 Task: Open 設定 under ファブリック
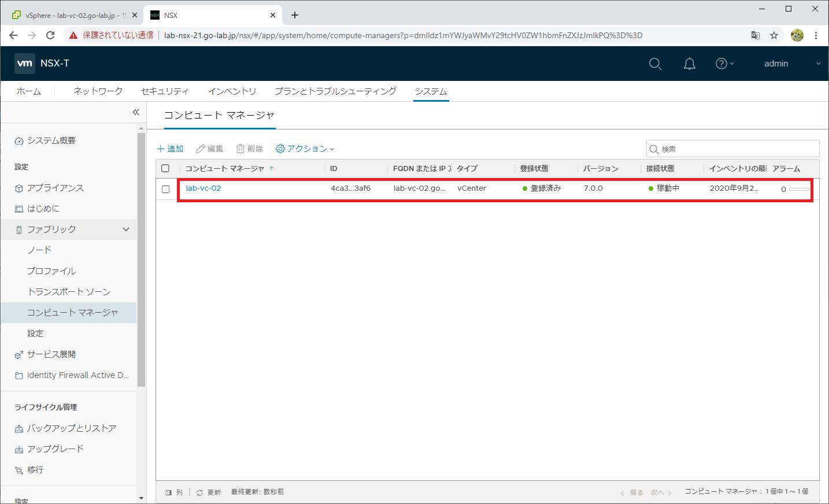pyautogui.click(x=35, y=333)
